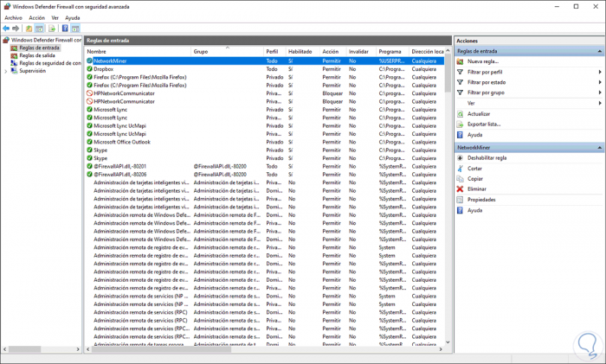This screenshot has height=364, width=606.
Task: Click the blue Help toolbar icon
Action: point(65,29)
